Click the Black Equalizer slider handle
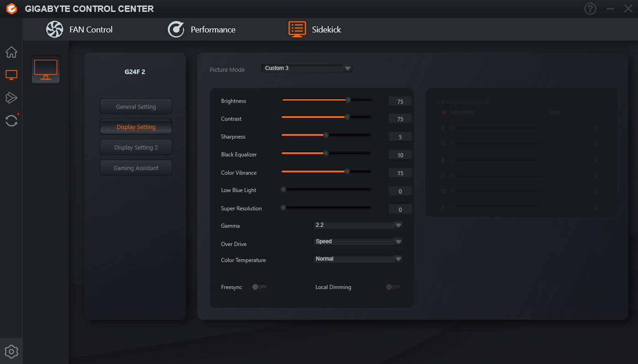This screenshot has height=364, width=638. tap(326, 153)
